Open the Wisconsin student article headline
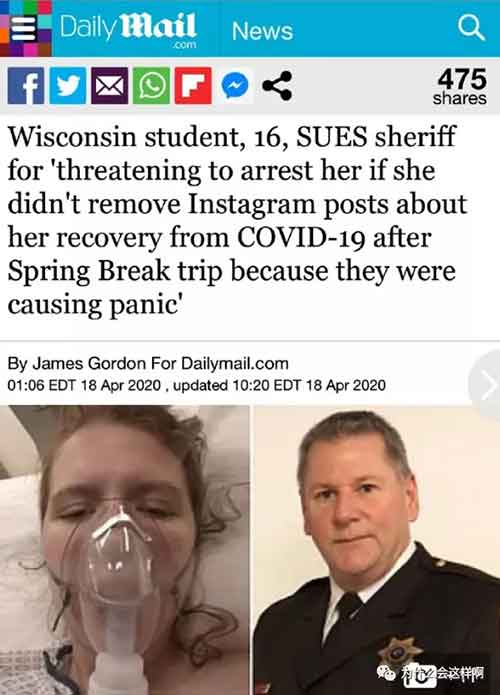The width and height of the screenshot is (500, 695). [238, 220]
